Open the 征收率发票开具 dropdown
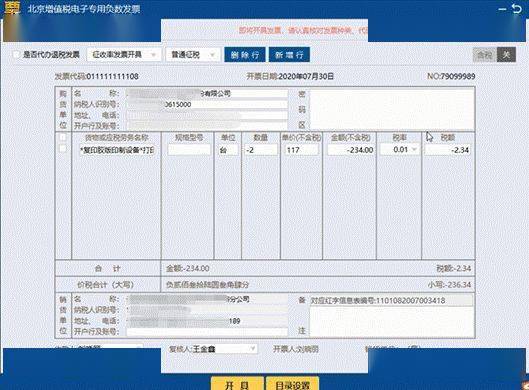This screenshot has height=390, width=529. 123,55
